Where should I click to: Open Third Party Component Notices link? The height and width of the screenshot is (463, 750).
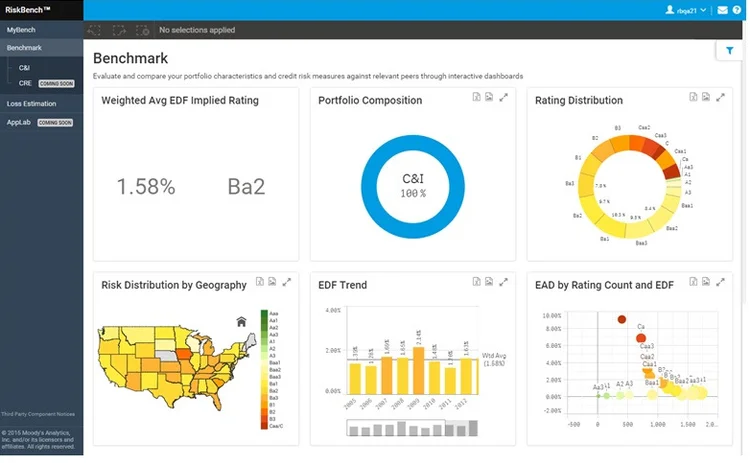coord(38,414)
